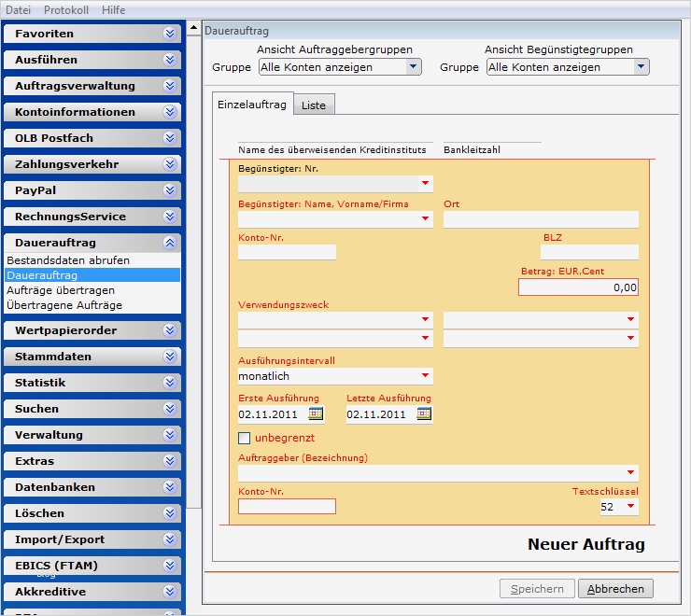Click the sidebar scrollbar up arrow
The image size is (691, 616).
(193, 28)
